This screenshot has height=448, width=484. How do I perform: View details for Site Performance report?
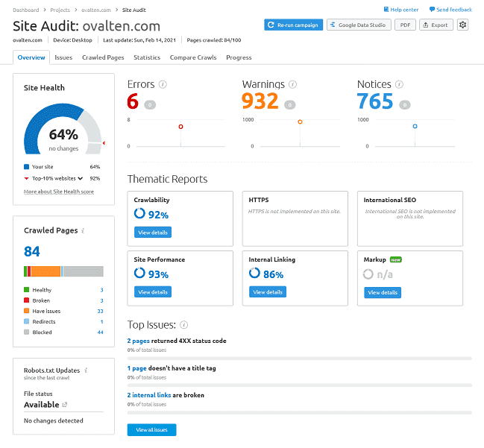[152, 292]
